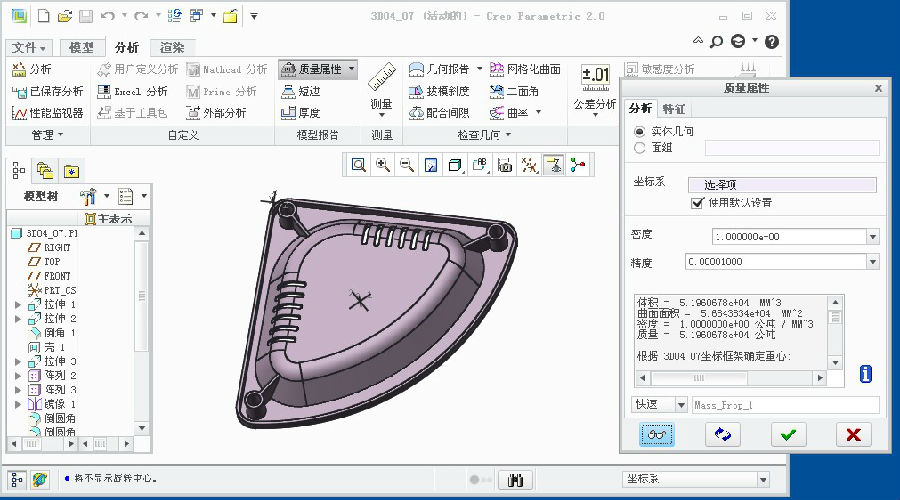Click the refit zoom magnifier icon

point(358,165)
